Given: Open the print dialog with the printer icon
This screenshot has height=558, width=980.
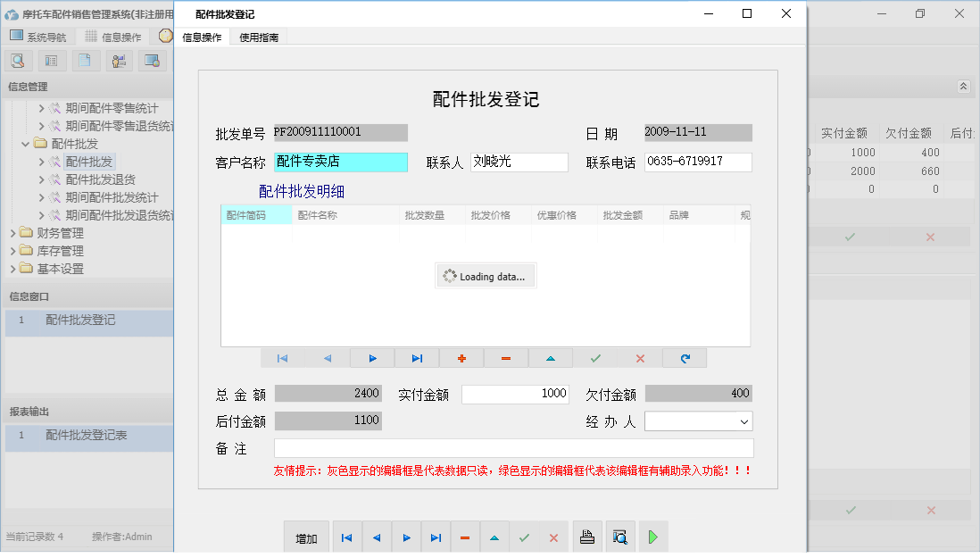Looking at the screenshot, I should pos(587,537).
